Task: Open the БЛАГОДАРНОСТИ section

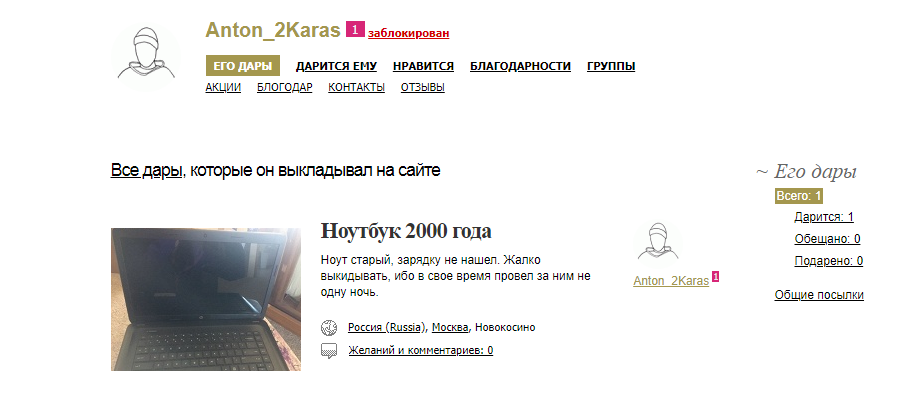Action: [x=520, y=67]
